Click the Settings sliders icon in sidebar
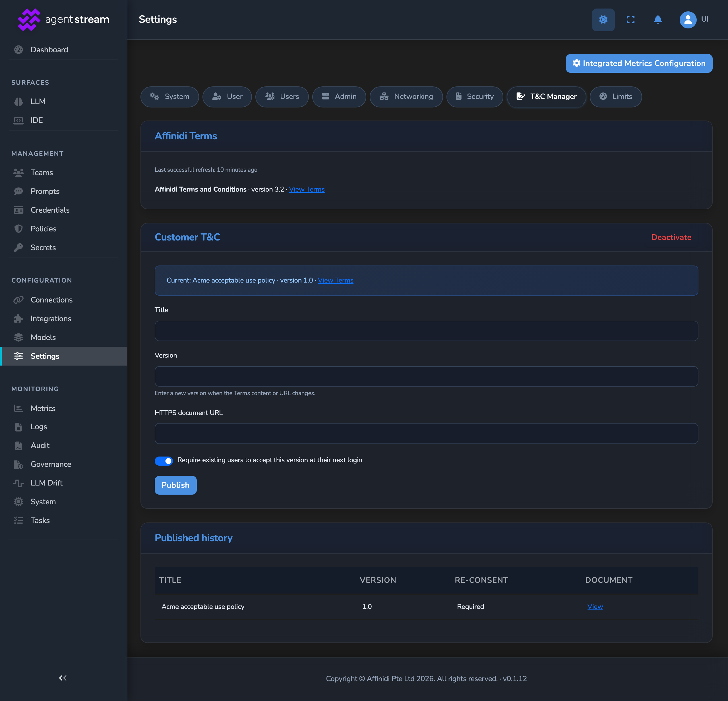 click(18, 356)
